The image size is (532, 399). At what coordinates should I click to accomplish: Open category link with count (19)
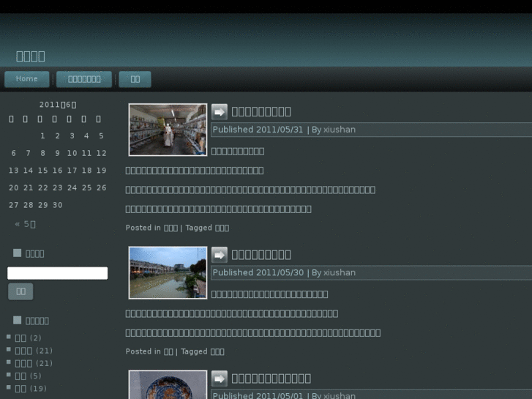click(x=20, y=389)
